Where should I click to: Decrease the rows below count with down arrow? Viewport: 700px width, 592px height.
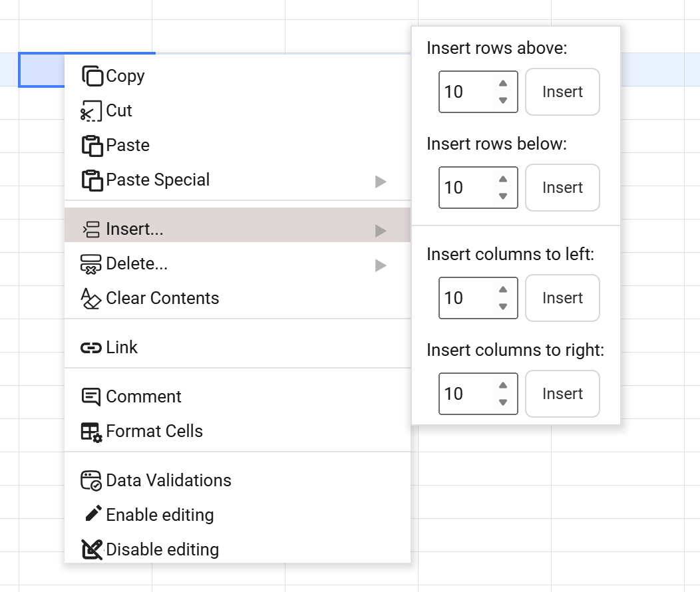pyautogui.click(x=503, y=196)
